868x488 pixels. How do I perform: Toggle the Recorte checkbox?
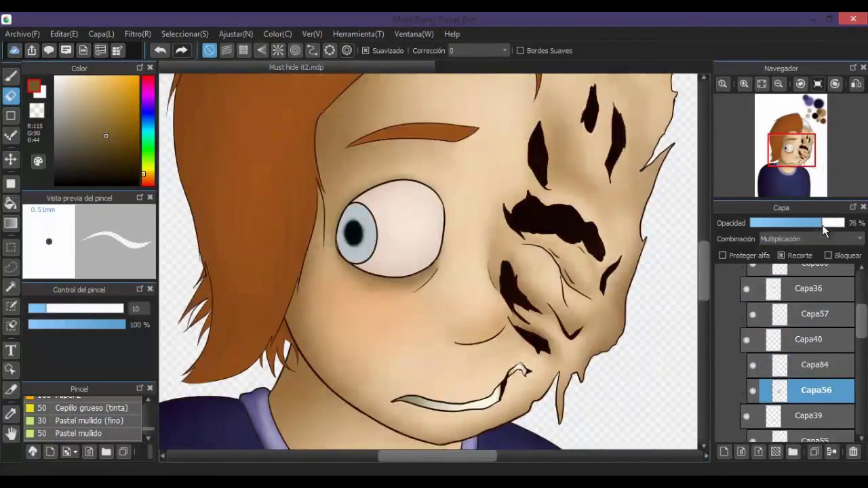(x=781, y=256)
